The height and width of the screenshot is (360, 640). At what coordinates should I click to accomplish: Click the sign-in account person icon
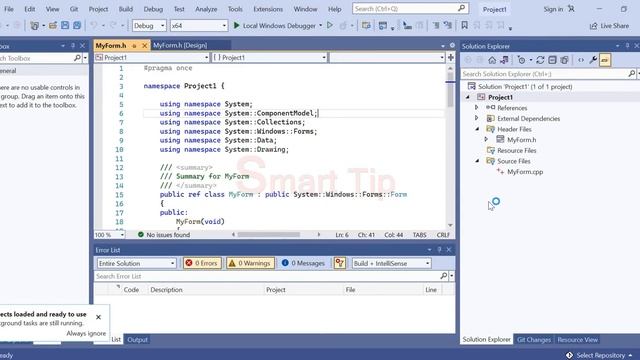pos(571,9)
